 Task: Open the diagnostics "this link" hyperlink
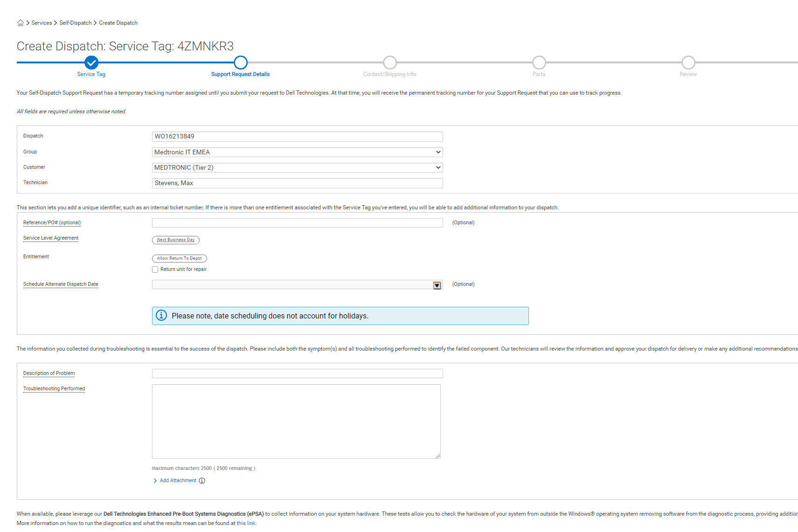tap(246, 523)
